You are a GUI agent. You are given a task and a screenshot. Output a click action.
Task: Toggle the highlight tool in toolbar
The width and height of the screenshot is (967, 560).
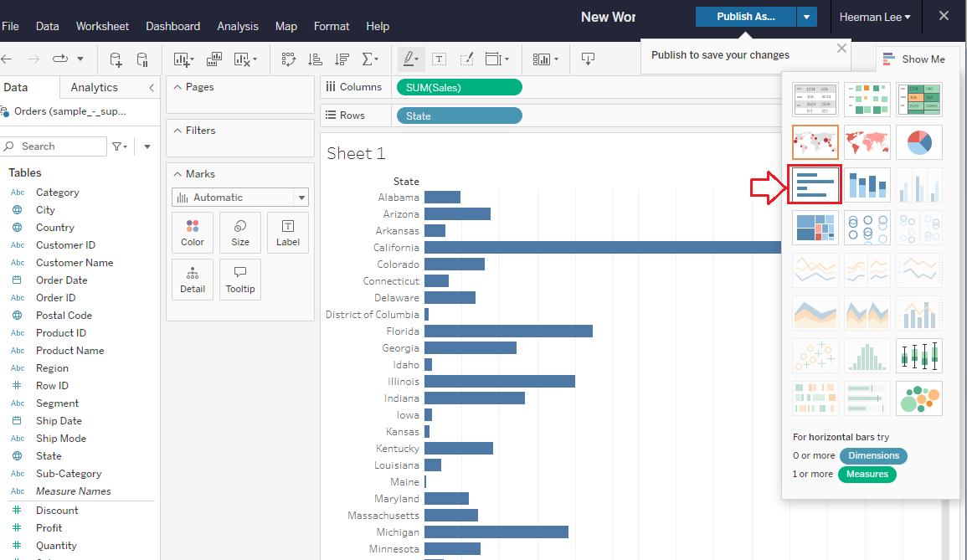click(410, 59)
